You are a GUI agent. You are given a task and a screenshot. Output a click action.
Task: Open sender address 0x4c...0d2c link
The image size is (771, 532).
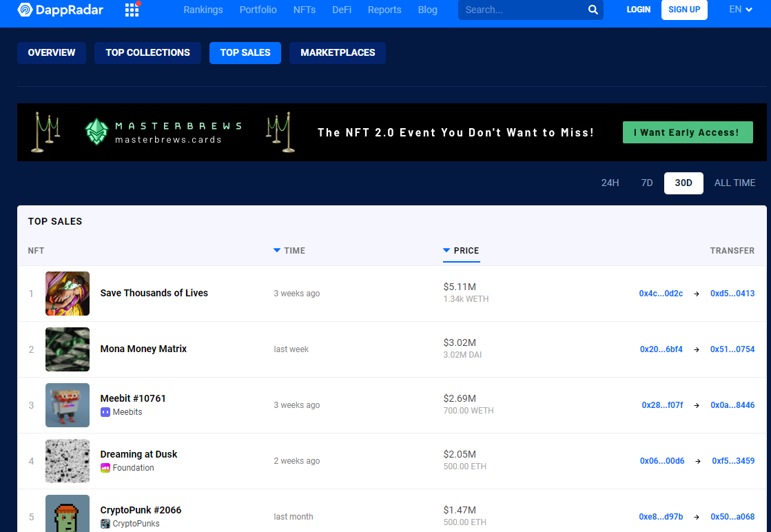click(x=661, y=294)
